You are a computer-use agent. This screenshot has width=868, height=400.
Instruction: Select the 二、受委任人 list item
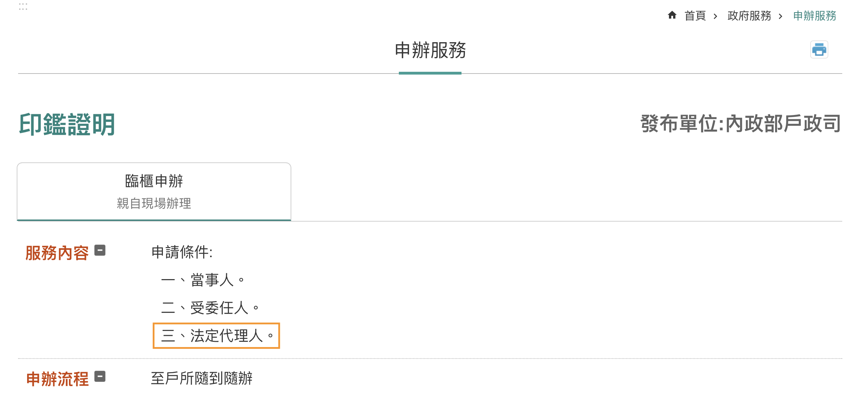coord(210,308)
